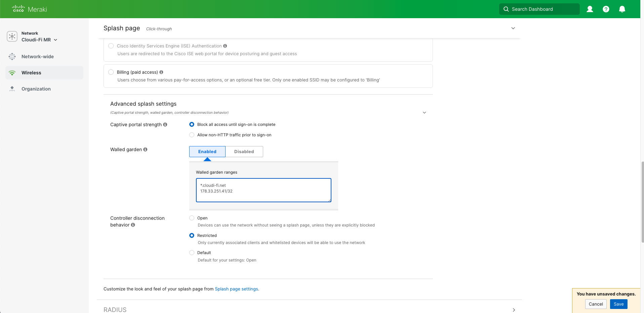Click the info icon next to Walled garden
The height and width of the screenshot is (313, 644).
coord(145,149)
